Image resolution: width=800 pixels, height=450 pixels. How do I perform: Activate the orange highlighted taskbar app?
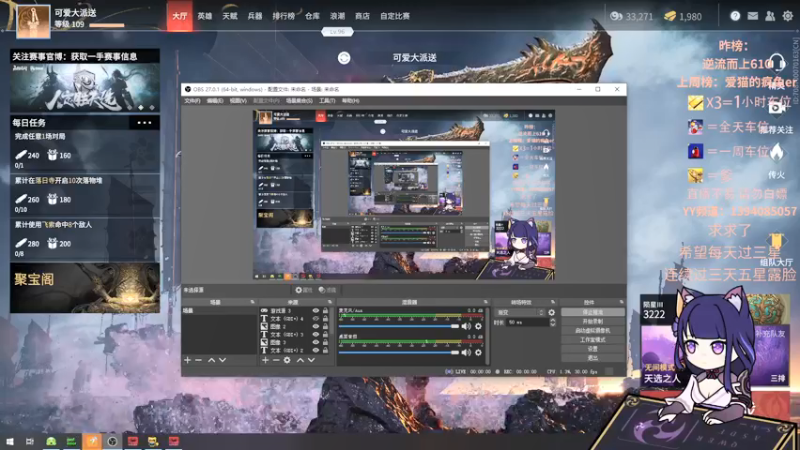(92, 441)
